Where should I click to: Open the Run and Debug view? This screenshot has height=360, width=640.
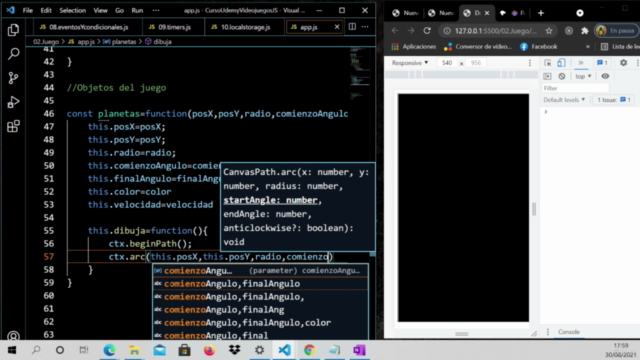click(x=13, y=102)
